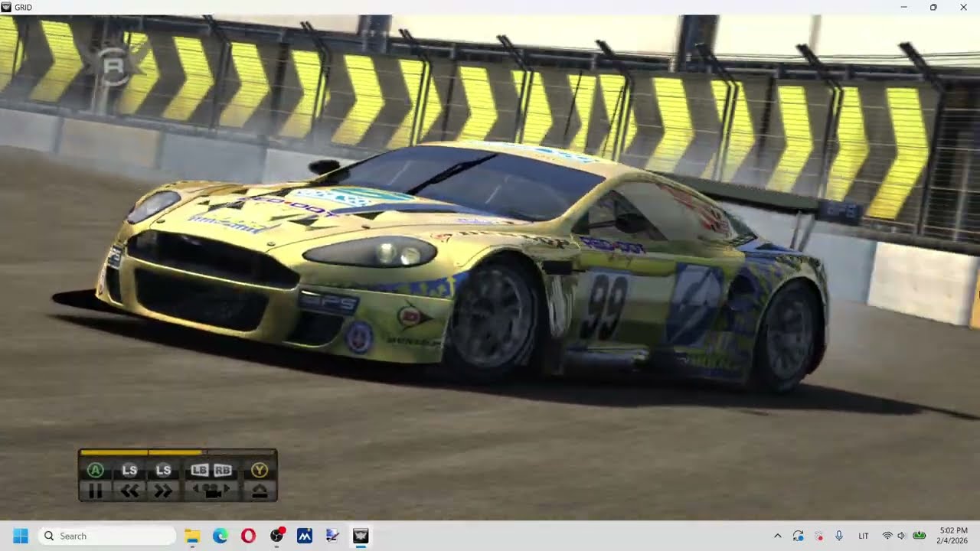This screenshot has height=551, width=980.
Task: Restore down the GRID window
Action: (x=933, y=7)
